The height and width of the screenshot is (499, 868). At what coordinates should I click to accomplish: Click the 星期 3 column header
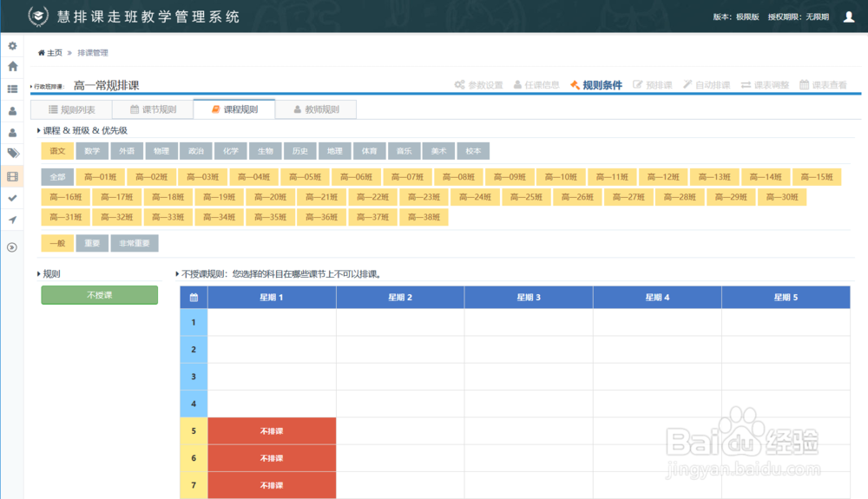529,298
